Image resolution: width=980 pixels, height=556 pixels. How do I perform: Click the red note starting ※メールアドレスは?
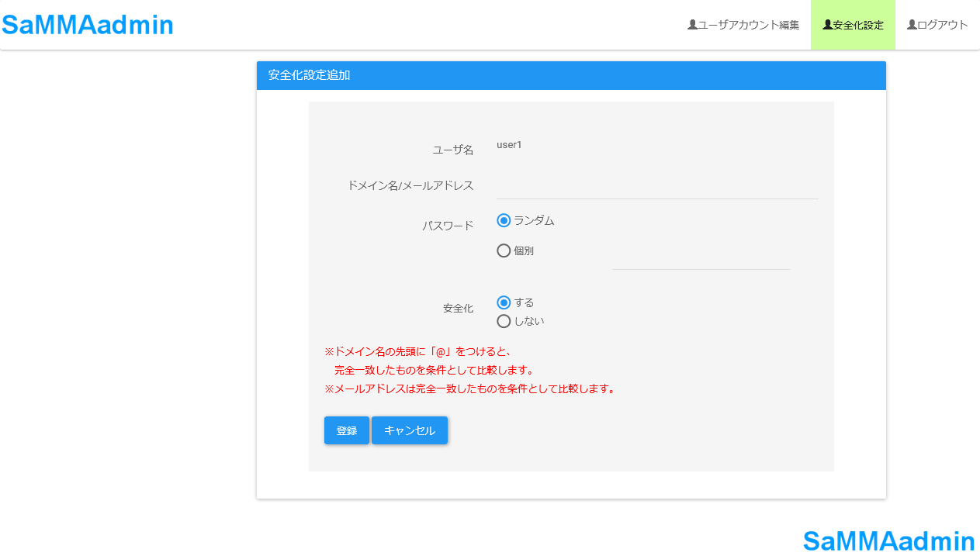pos(471,389)
